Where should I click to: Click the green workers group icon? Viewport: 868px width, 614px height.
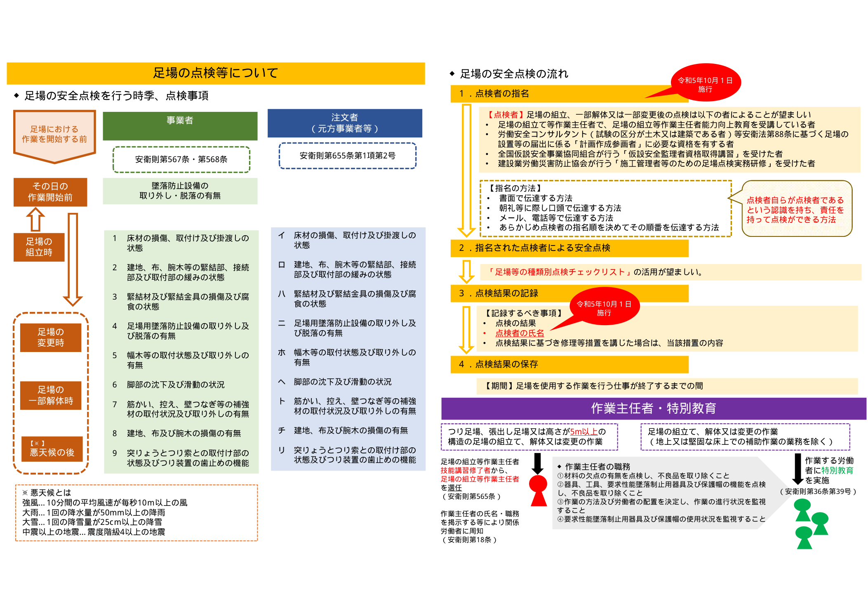point(811,523)
